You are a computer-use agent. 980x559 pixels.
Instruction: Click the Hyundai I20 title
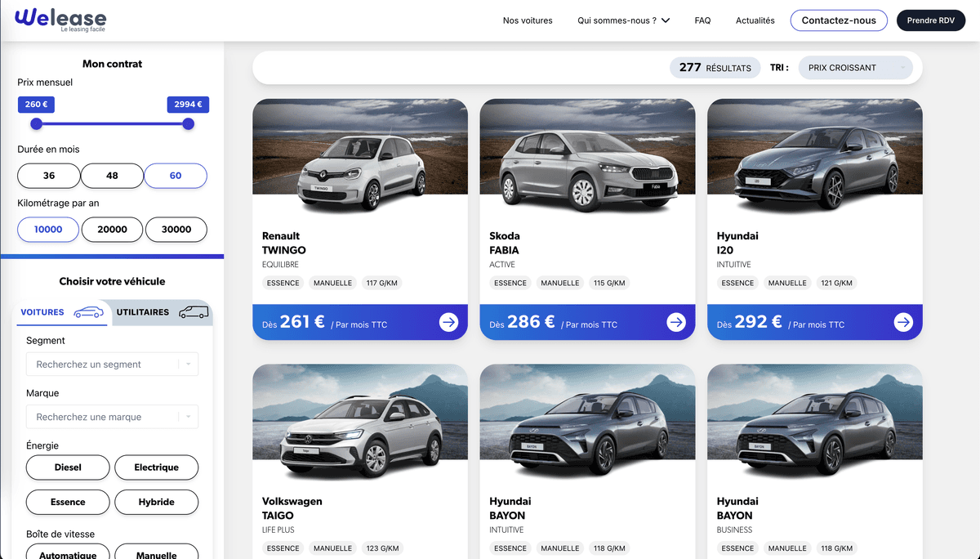(x=737, y=243)
